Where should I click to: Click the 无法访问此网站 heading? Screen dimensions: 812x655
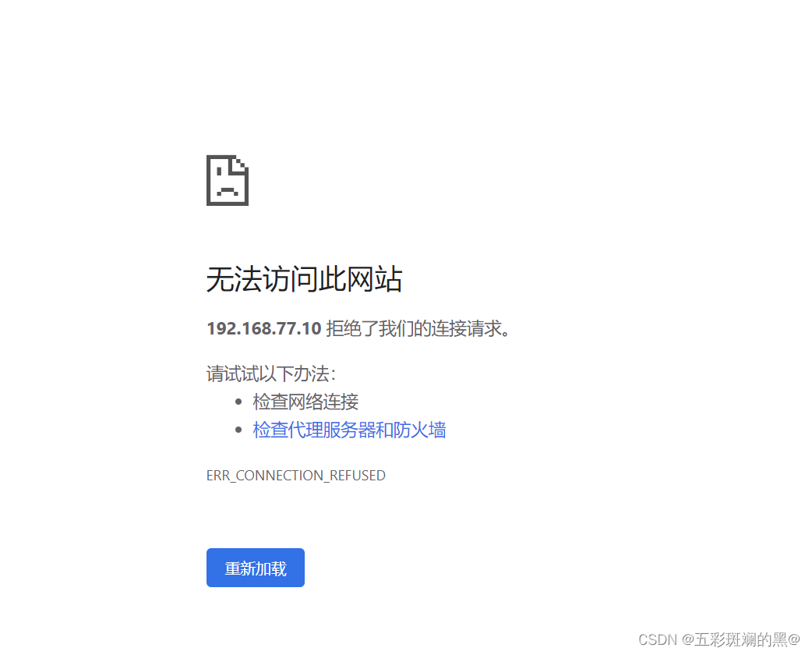[304, 279]
